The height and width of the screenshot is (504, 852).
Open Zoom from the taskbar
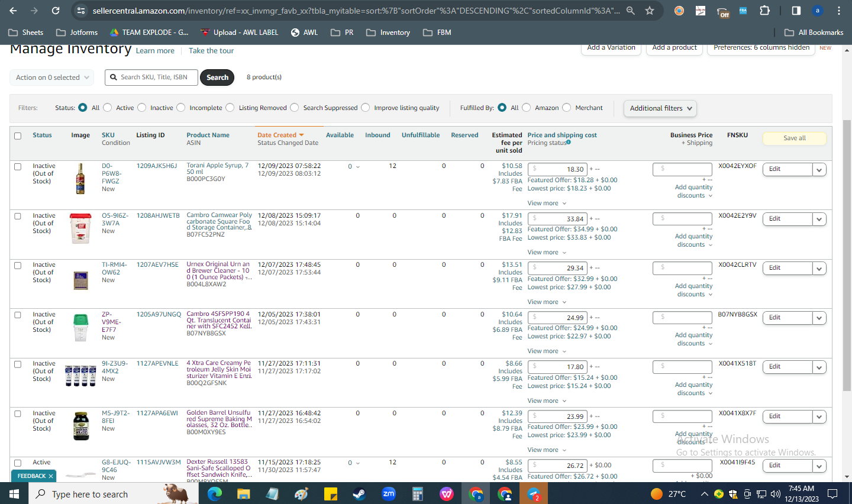tap(388, 493)
